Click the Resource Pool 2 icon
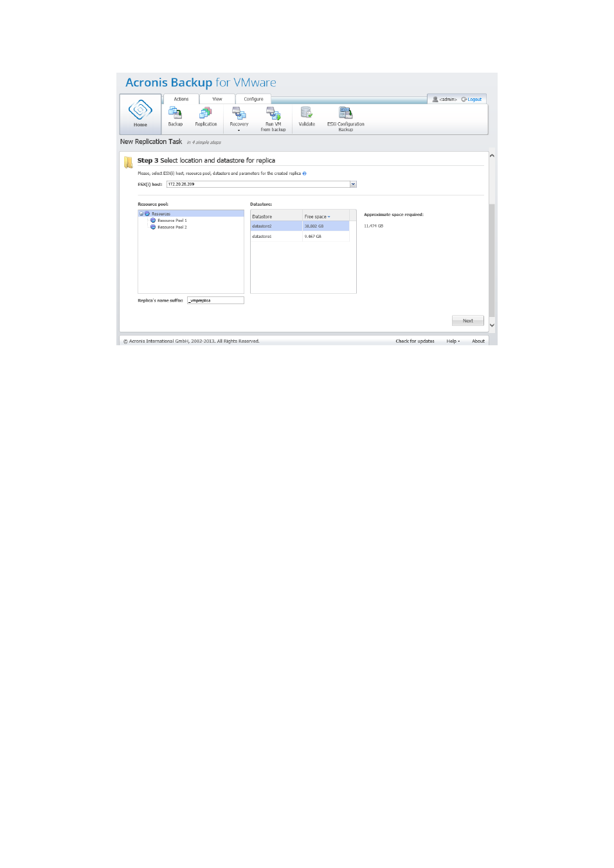 pos(153,227)
